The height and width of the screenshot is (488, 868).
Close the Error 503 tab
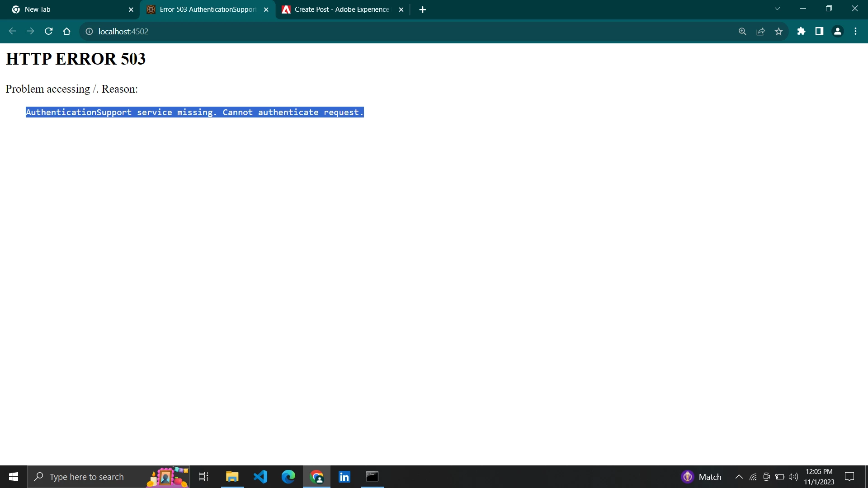coord(266,9)
